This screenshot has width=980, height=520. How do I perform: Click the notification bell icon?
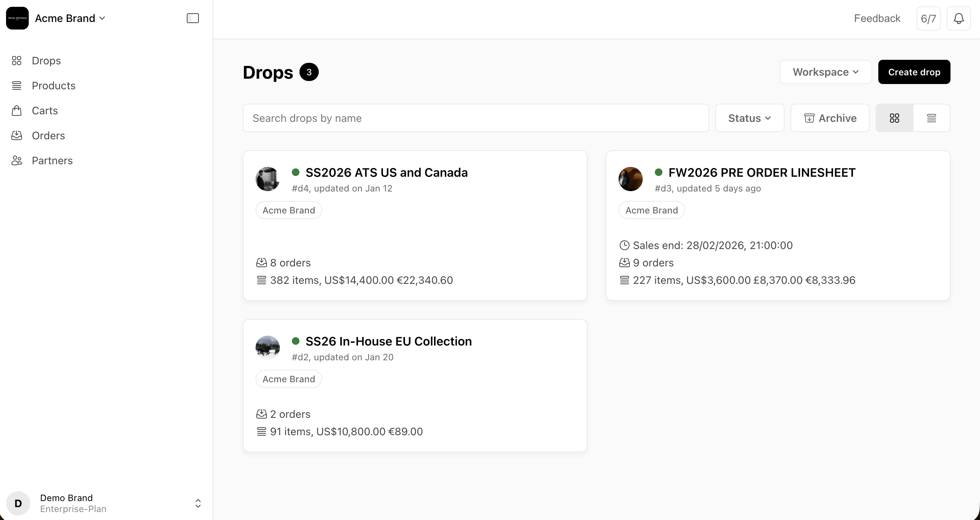[958, 18]
